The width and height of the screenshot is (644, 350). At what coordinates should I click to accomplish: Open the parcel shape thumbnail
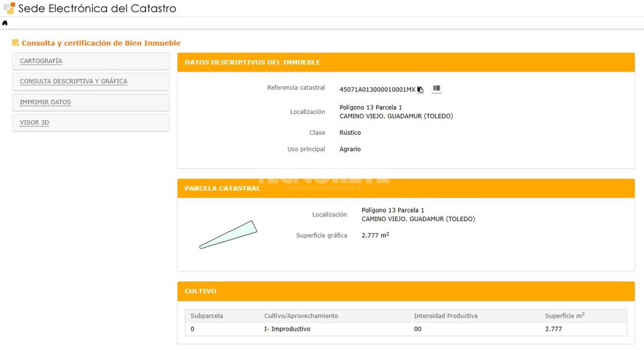click(228, 235)
